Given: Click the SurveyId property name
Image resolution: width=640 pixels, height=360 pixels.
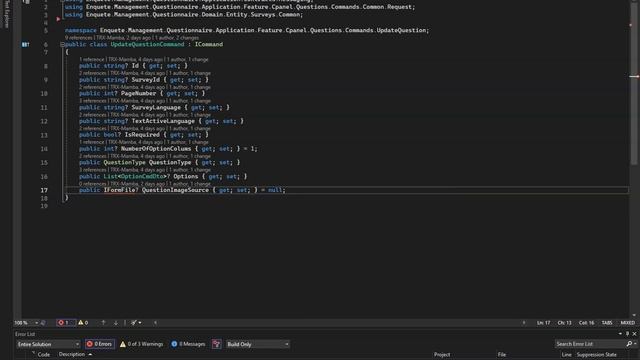Looking at the screenshot, I should click(x=146, y=80).
